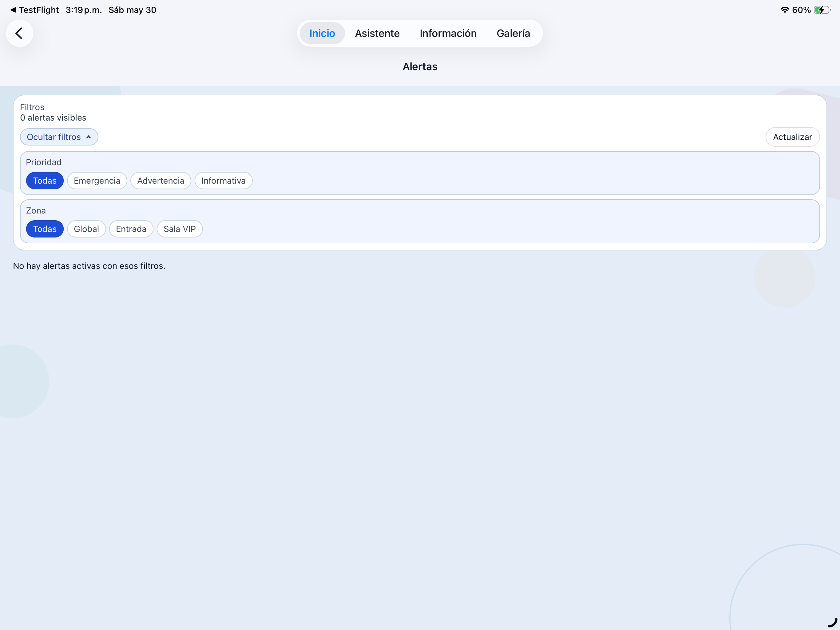Open the Galería tab
Screen dimensions: 840x630
[513, 34]
